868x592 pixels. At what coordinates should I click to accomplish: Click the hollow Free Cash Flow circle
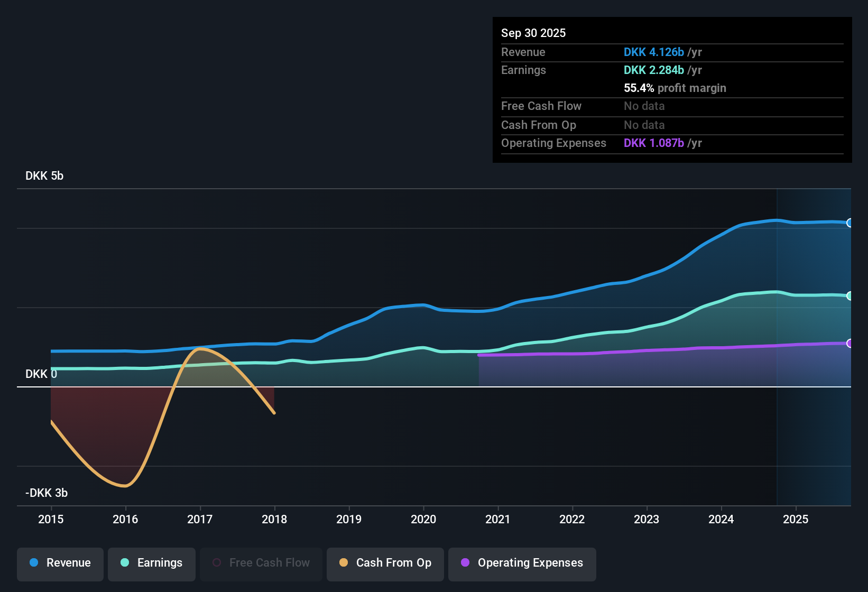(x=217, y=563)
